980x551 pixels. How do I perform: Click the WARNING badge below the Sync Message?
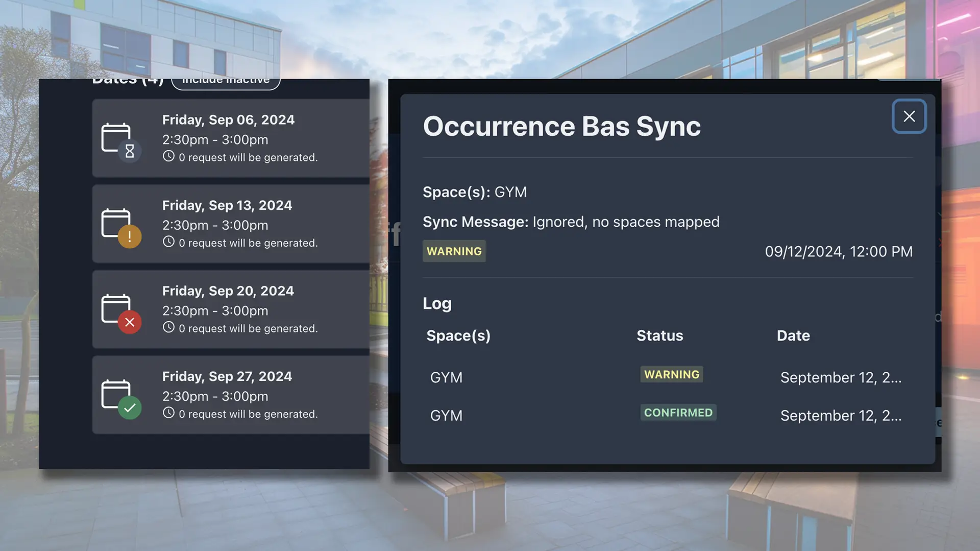454,251
